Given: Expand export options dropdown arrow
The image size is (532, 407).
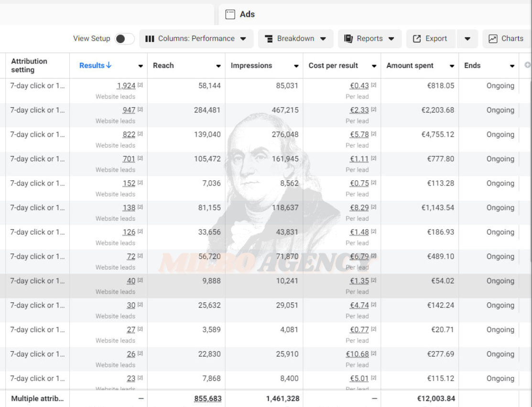Looking at the screenshot, I should 467,39.
